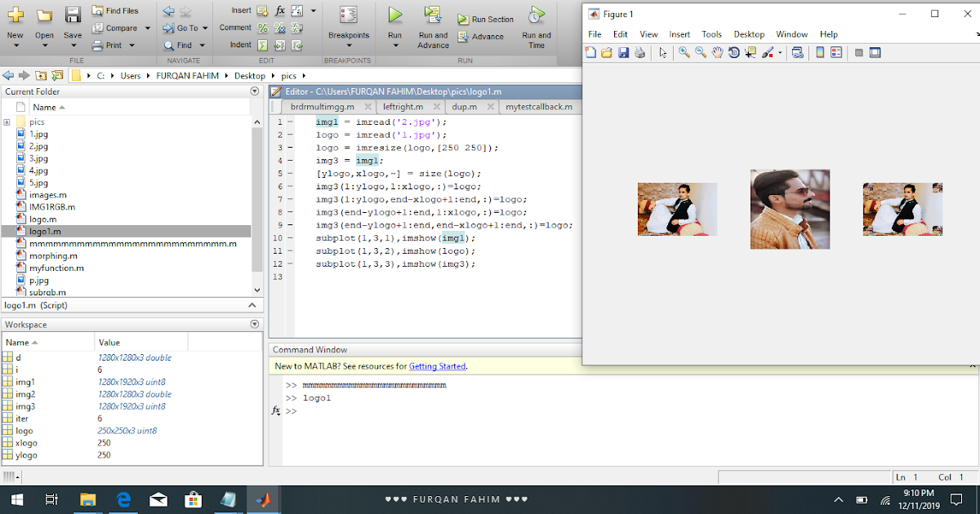980x514 pixels.
Task: Click the Data Cursor icon in Figure 1
Action: click(750, 51)
